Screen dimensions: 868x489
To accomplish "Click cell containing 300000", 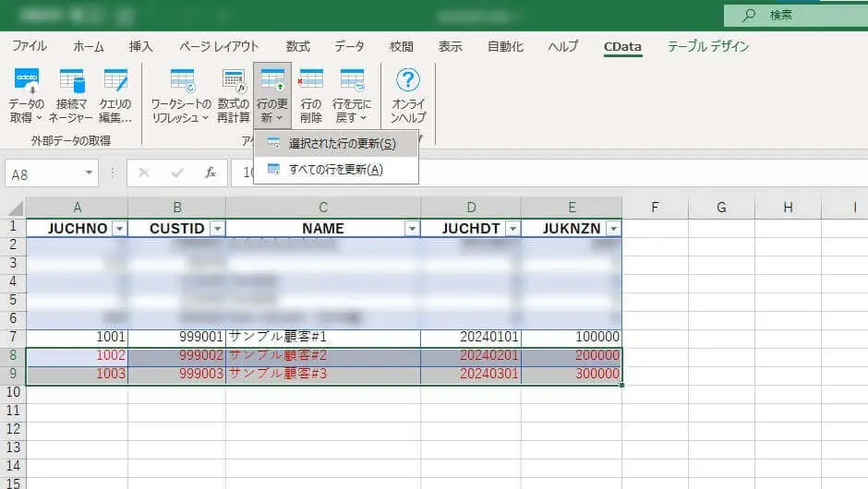I will 572,374.
